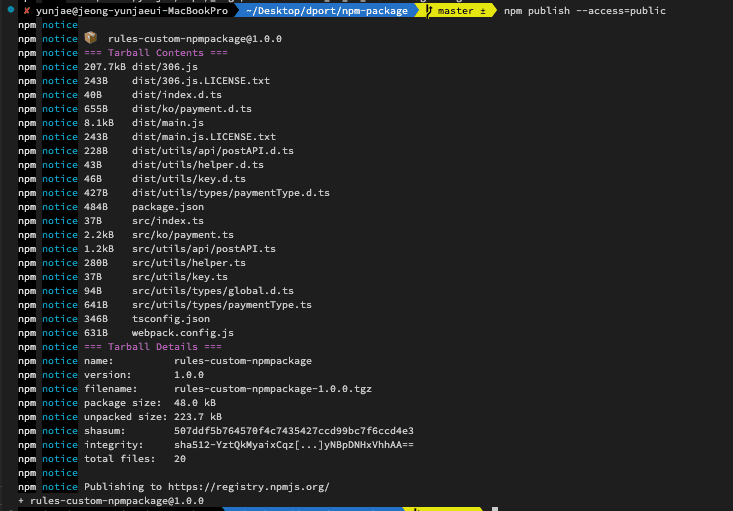Click the blue command status dot
Viewport: 733px width, 511px height.
[8, 10]
